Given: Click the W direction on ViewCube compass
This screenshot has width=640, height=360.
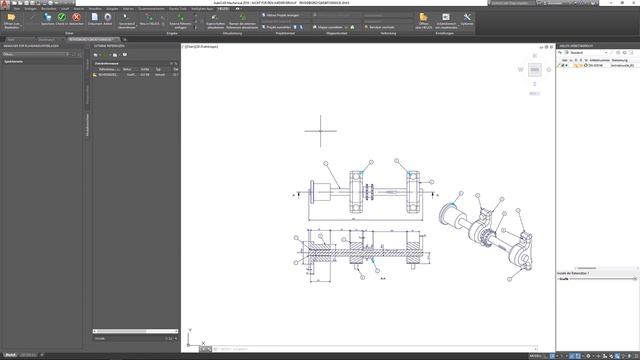Looking at the screenshot, I should 520,70.
